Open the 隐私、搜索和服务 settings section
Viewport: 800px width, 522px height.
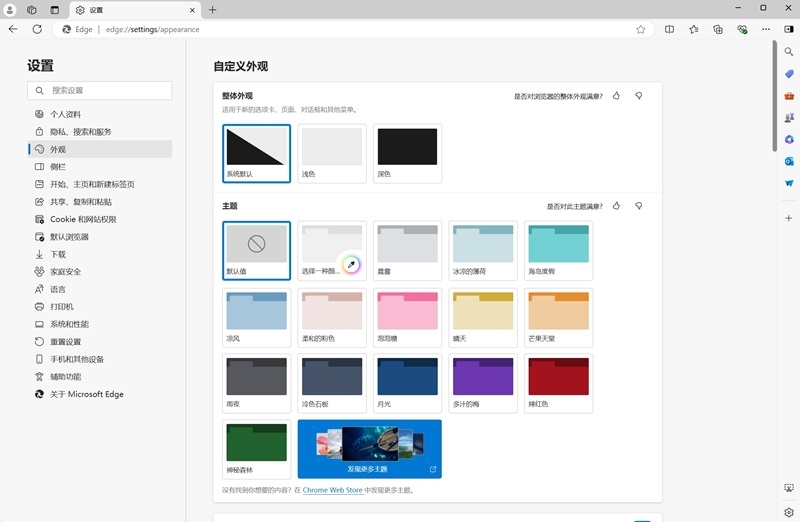click(81, 132)
